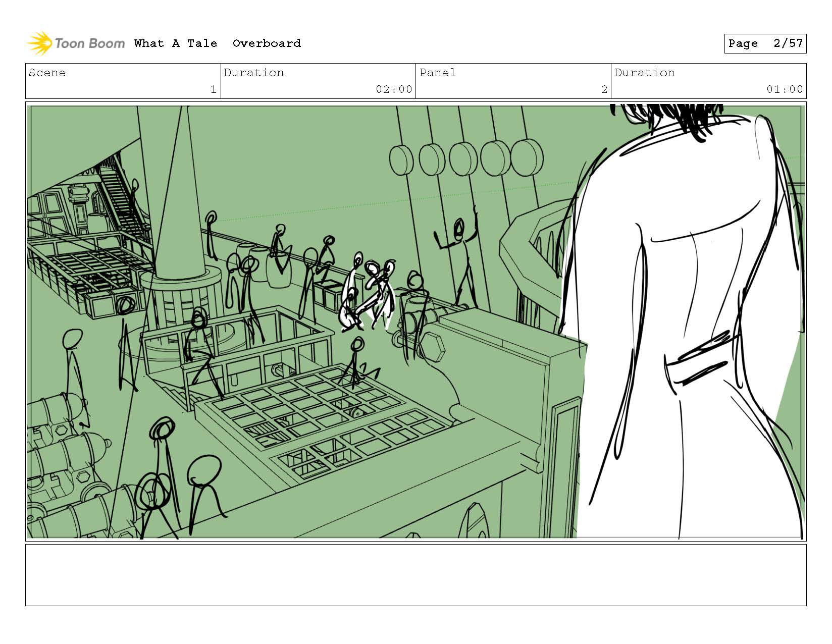
Task: Click the Toon Boom logo icon
Action: pos(39,43)
